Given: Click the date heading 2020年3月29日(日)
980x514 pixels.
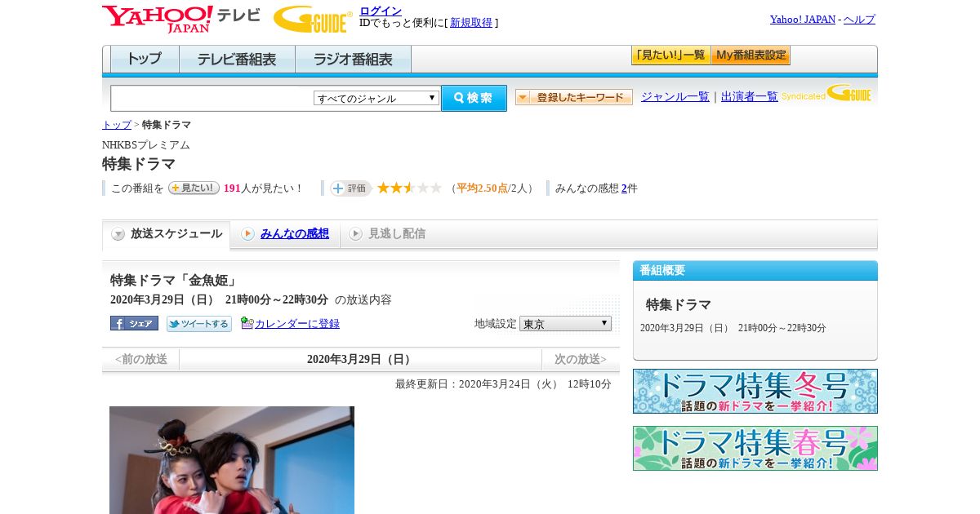Looking at the screenshot, I should tap(360, 359).
